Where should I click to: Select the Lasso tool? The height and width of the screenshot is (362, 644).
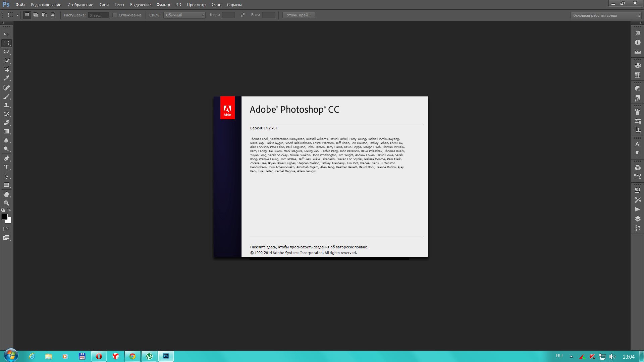(6, 52)
